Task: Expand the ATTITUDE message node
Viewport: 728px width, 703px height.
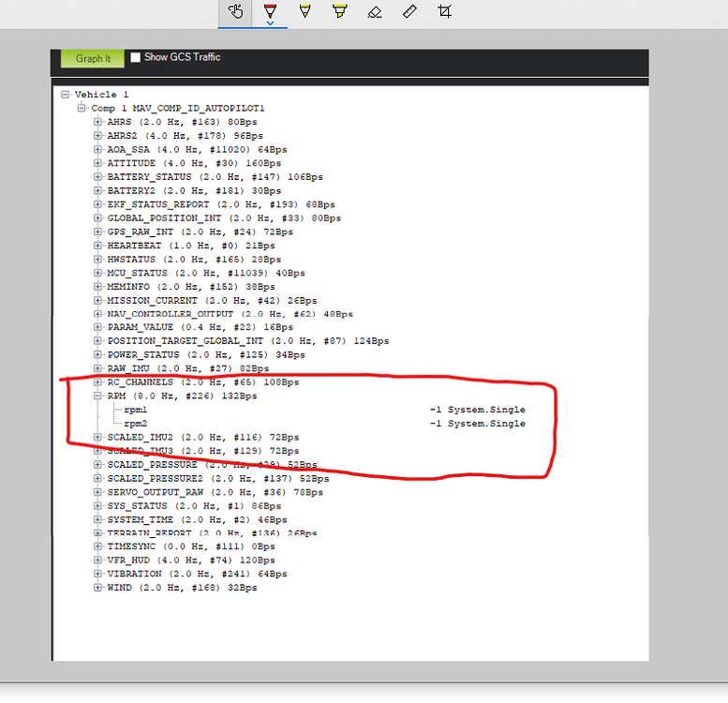Action: [x=98, y=163]
